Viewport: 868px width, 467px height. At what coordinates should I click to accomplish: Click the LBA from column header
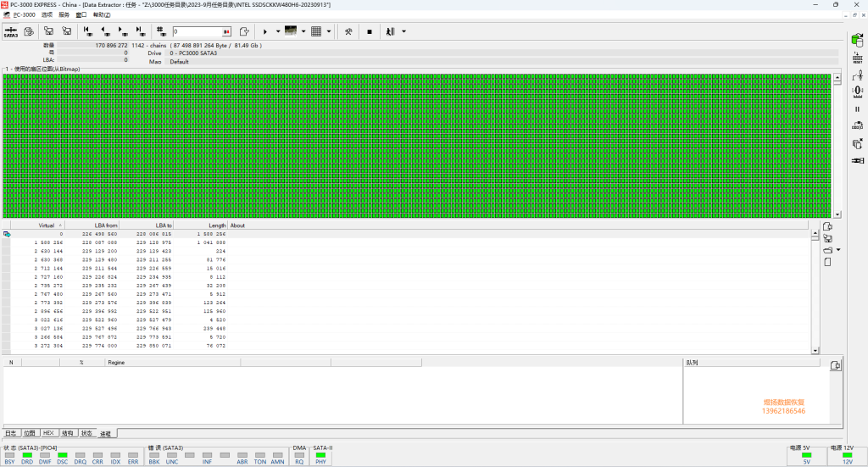tap(92, 225)
